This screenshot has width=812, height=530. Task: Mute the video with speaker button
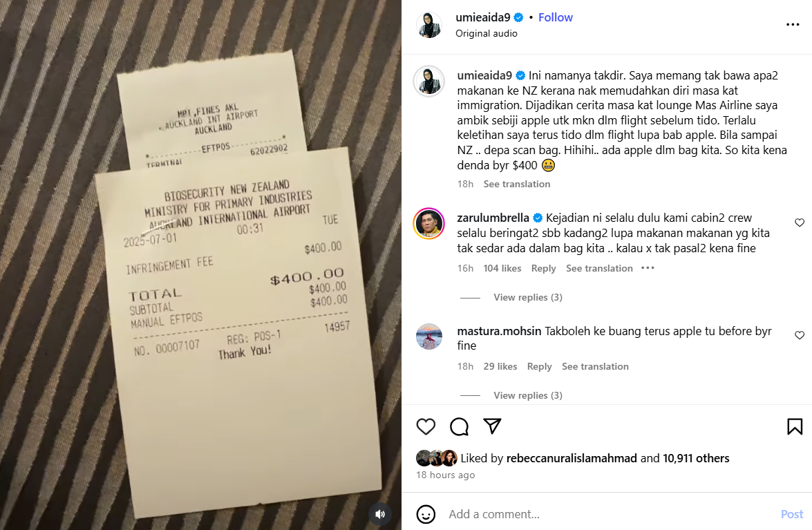[x=380, y=514]
